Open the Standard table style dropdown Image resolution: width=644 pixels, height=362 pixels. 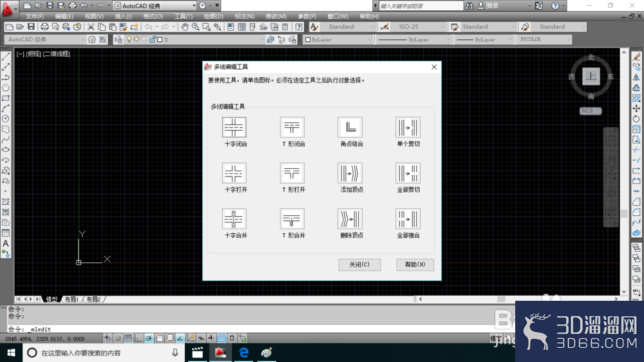(x=488, y=26)
